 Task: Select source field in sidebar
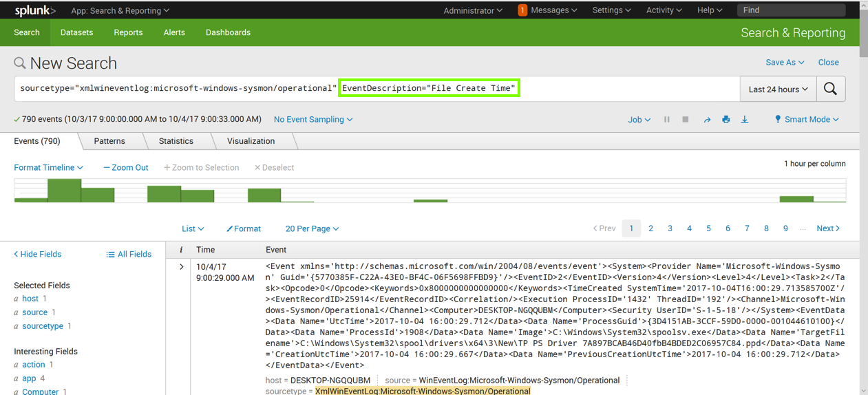coord(34,312)
